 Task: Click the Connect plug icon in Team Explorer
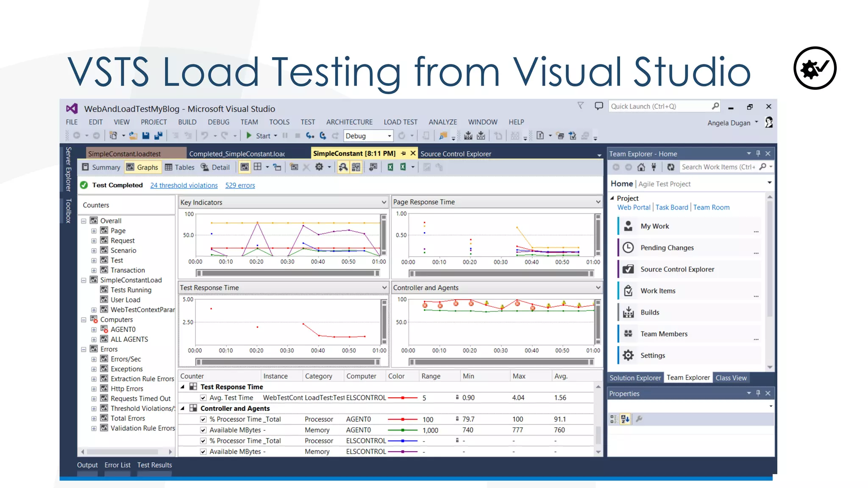654,167
